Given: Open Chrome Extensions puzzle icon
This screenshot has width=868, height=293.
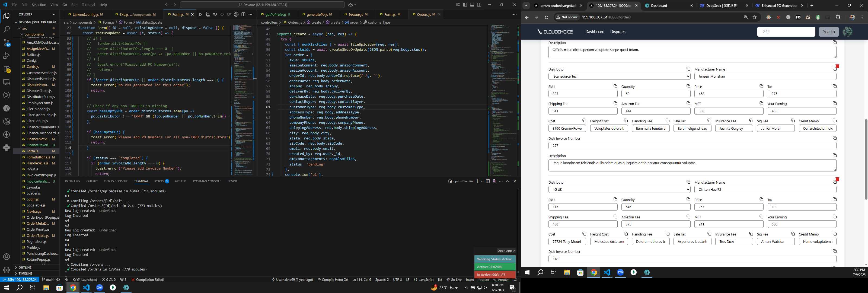Looking at the screenshot, I should 838,17.
